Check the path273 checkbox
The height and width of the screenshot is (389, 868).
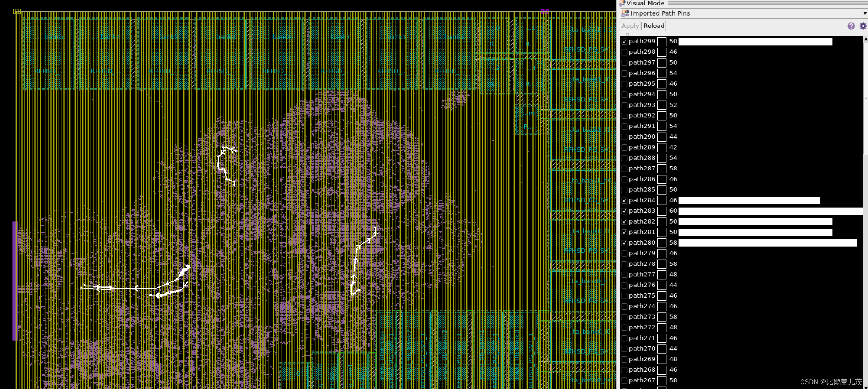pyautogui.click(x=624, y=317)
